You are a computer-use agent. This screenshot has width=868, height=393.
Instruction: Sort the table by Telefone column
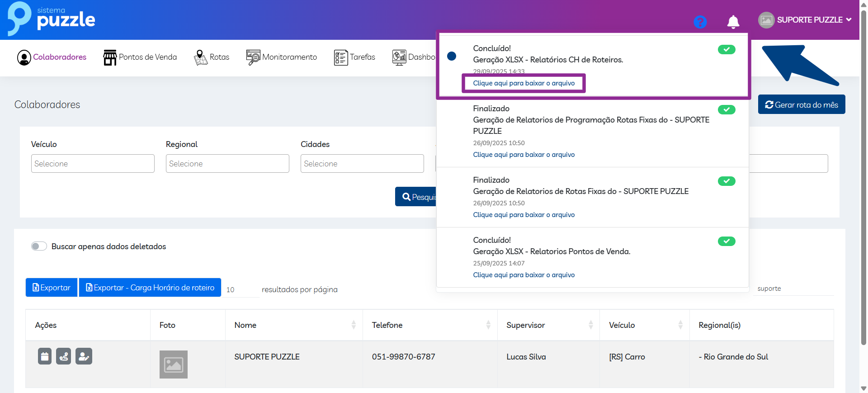[488, 325]
